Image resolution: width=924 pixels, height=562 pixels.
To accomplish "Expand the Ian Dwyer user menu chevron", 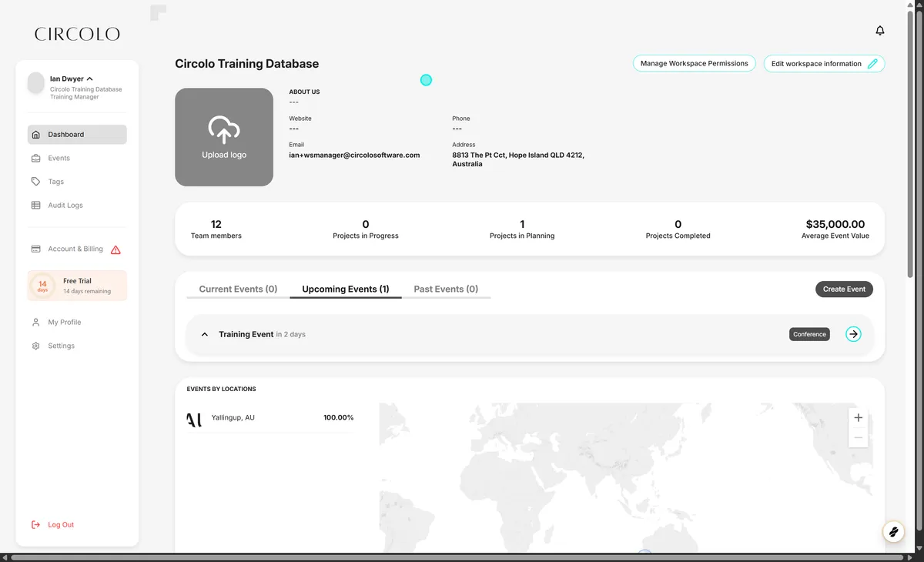I will coord(90,79).
